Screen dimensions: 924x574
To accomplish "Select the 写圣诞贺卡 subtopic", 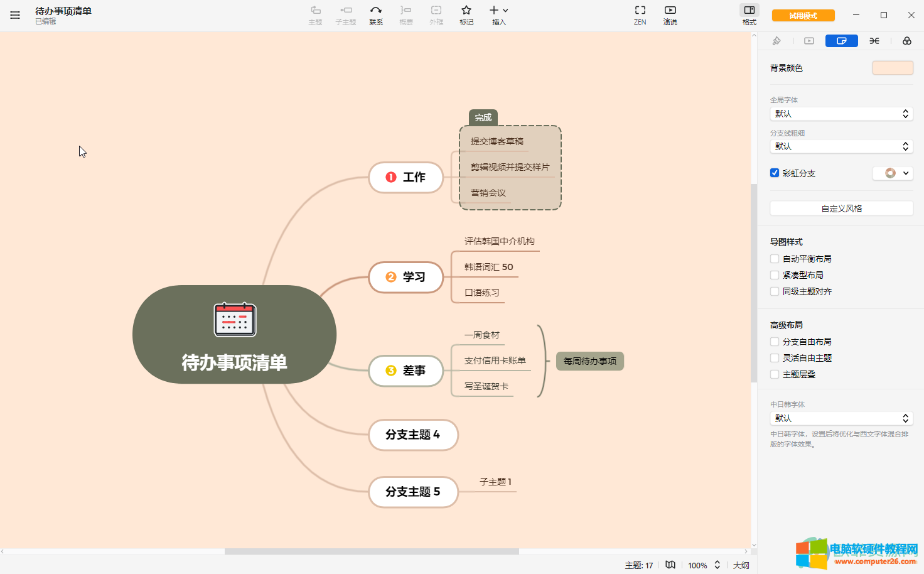I will [486, 386].
